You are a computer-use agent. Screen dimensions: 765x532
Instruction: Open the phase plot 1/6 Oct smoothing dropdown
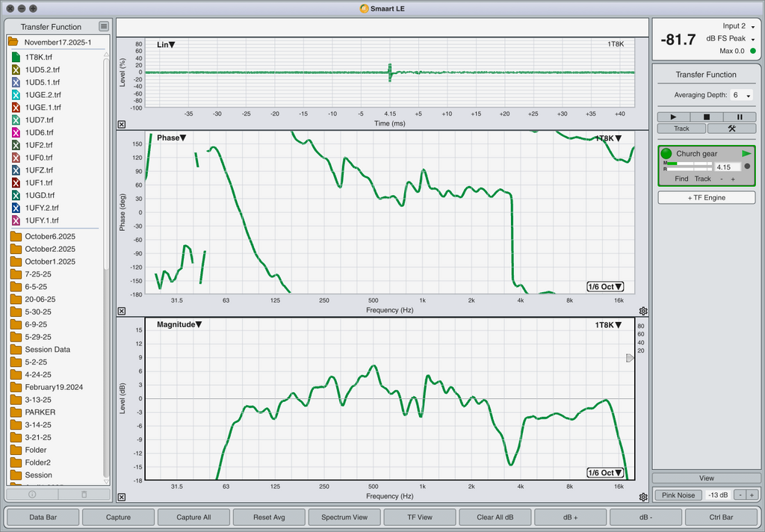[x=604, y=287]
